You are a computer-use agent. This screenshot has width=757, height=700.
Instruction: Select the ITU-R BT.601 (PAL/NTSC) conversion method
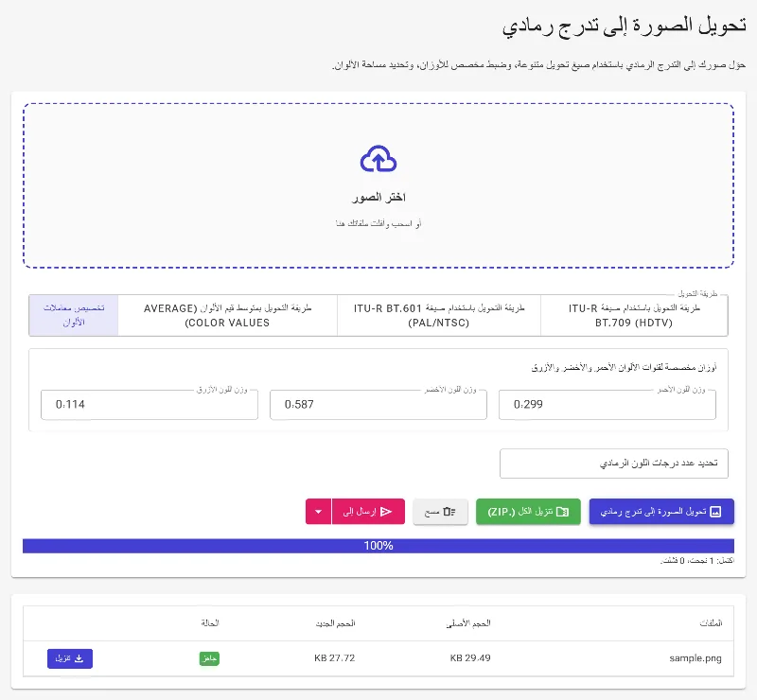click(x=439, y=315)
